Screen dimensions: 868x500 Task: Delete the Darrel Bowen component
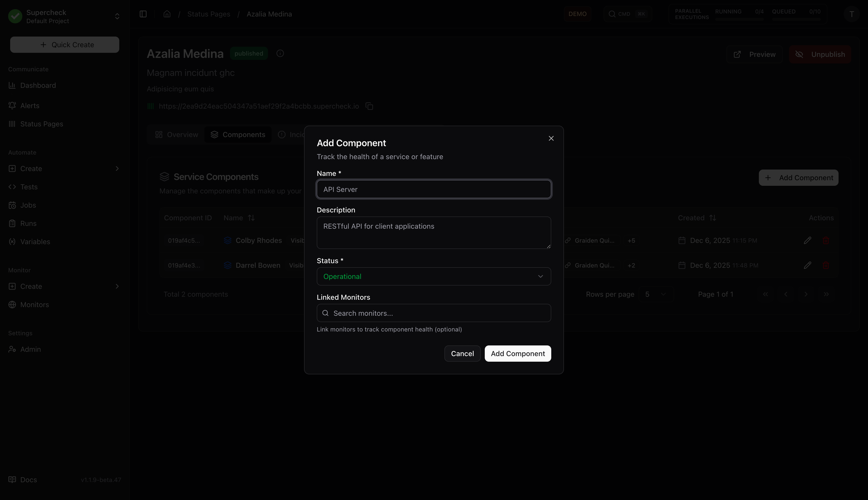(826, 265)
